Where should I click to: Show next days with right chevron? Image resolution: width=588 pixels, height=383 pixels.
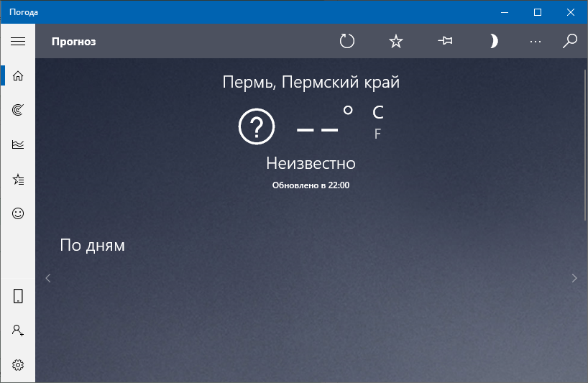coord(574,278)
